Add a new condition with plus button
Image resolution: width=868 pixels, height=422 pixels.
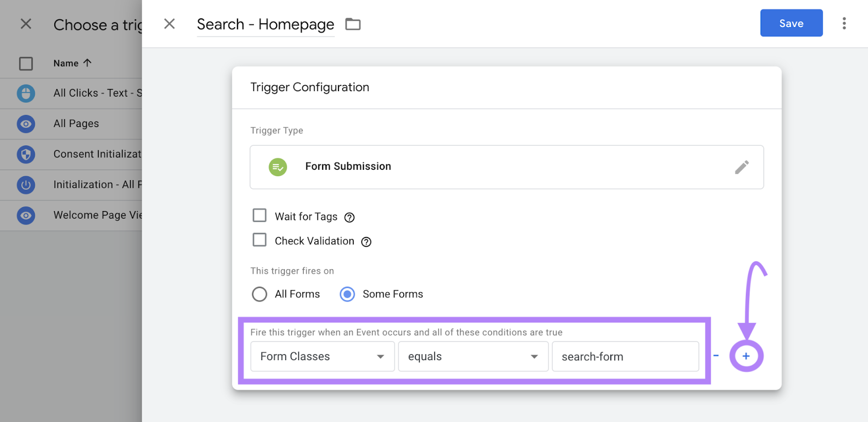[x=746, y=356]
